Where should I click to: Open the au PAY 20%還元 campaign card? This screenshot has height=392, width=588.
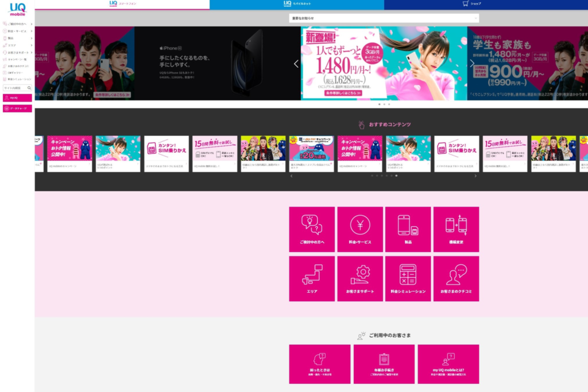311,154
